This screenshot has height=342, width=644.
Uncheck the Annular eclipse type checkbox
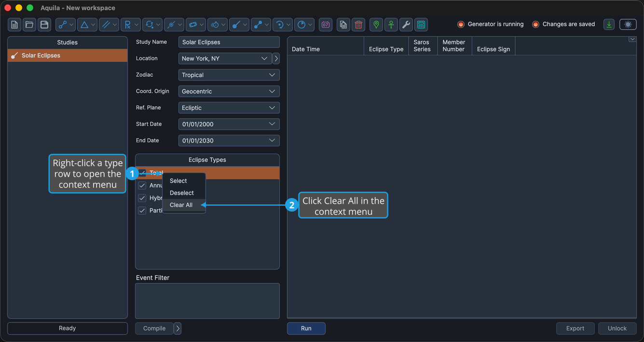tap(142, 185)
